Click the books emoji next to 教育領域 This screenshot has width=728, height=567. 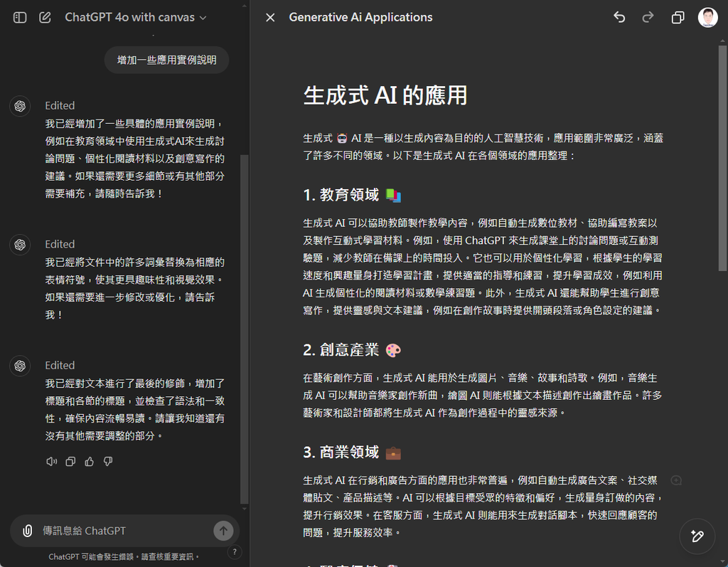click(x=393, y=195)
